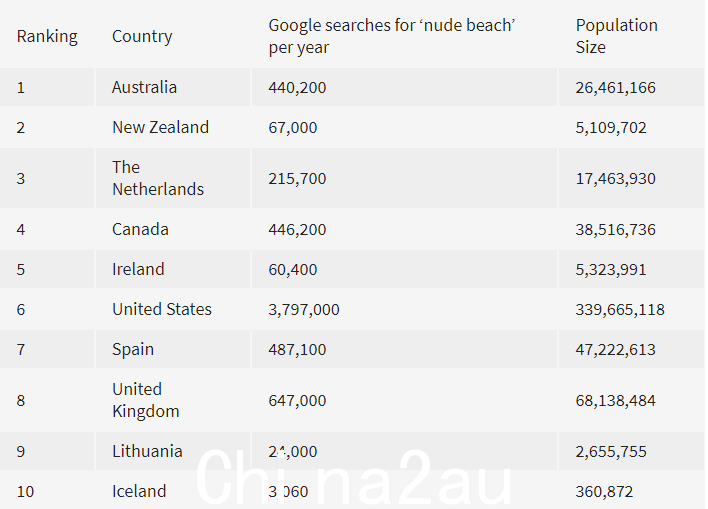Select the Country column header
The image size is (708, 509).
coord(142,36)
